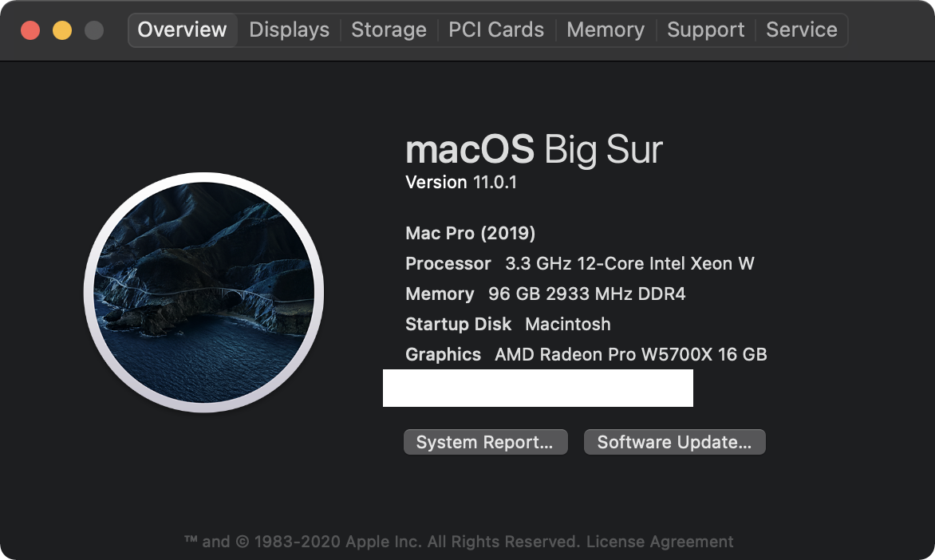Click the System Report button

click(x=485, y=442)
